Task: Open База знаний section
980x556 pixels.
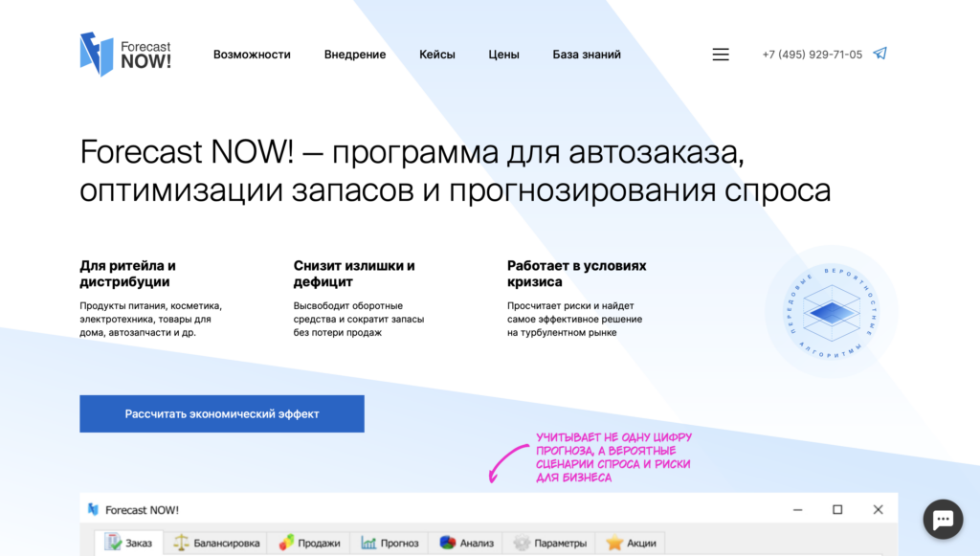Action: [587, 55]
